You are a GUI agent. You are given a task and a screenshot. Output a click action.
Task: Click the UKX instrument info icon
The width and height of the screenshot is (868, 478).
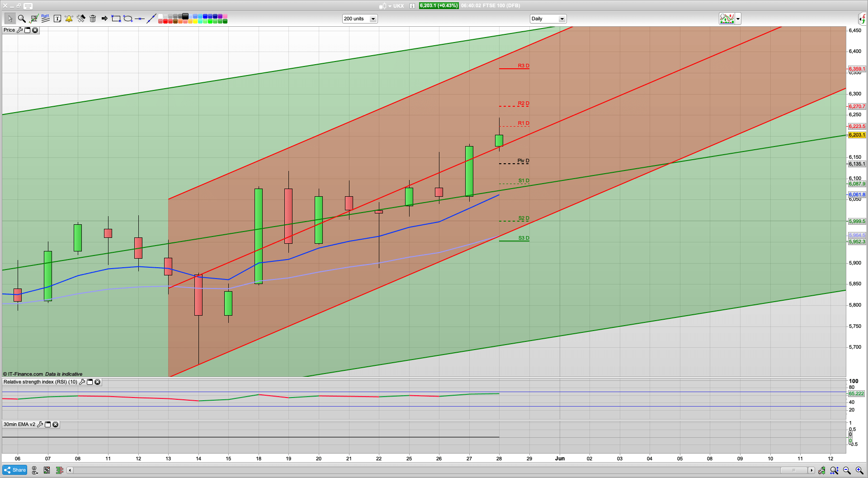pos(412,6)
